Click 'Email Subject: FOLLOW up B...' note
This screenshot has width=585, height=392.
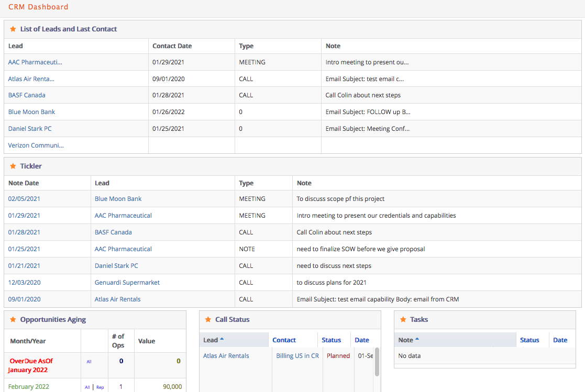click(368, 112)
